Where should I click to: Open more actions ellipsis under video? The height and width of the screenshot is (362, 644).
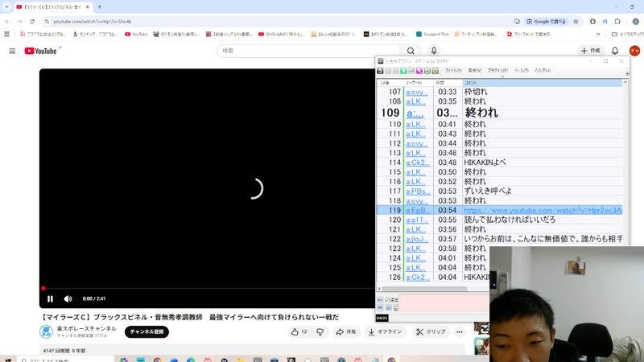coord(460,331)
